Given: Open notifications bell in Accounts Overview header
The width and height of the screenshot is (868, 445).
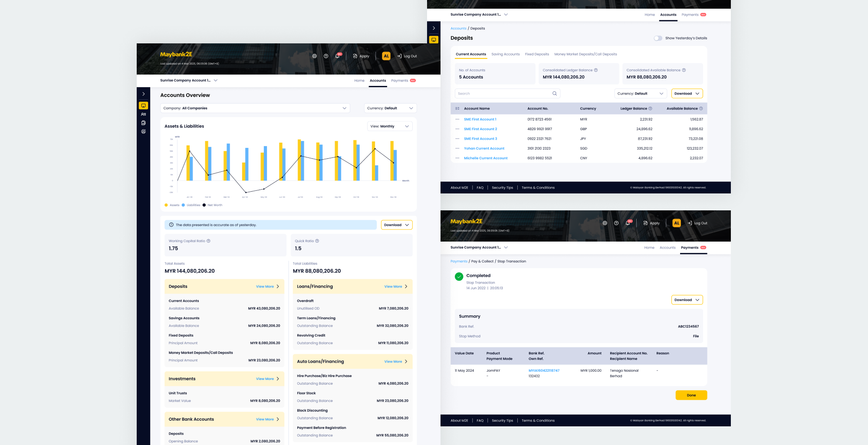Looking at the screenshot, I should (337, 56).
